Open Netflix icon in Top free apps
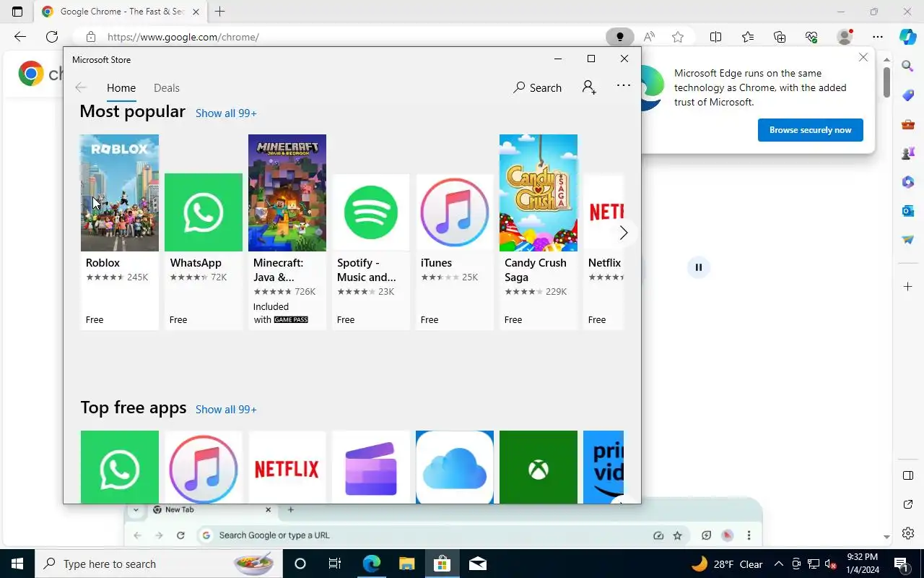 [287, 467]
